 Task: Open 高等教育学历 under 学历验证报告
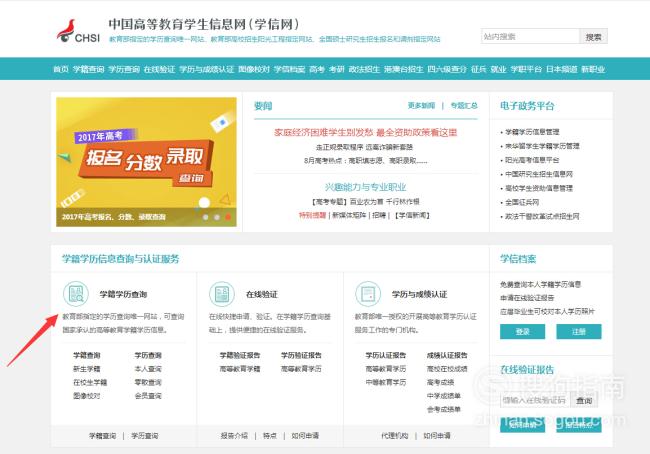click(x=301, y=369)
